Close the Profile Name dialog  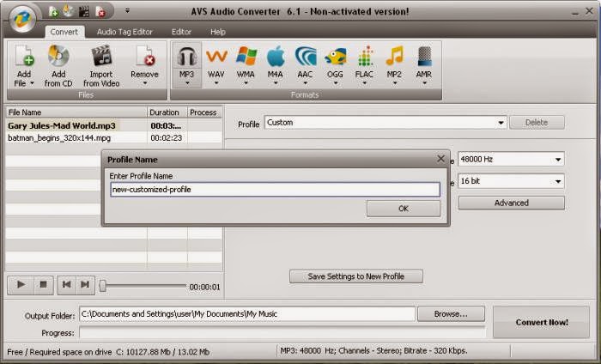tap(440, 159)
